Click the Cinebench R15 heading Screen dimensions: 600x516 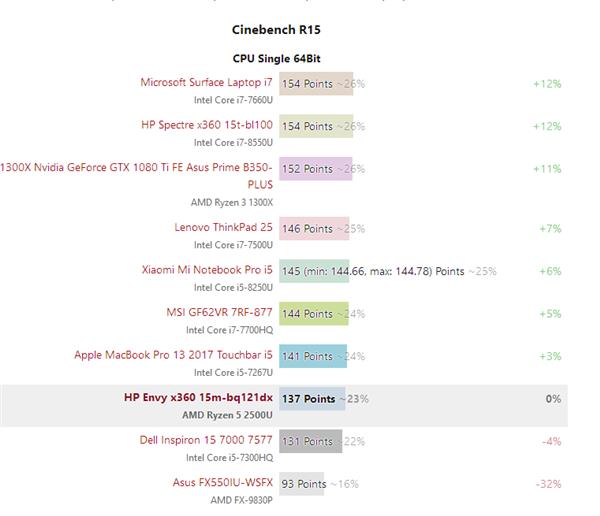click(276, 29)
